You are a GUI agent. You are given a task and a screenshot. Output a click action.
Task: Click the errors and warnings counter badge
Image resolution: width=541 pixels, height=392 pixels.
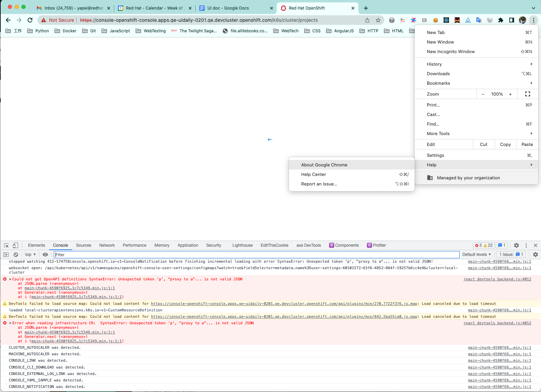484,245
